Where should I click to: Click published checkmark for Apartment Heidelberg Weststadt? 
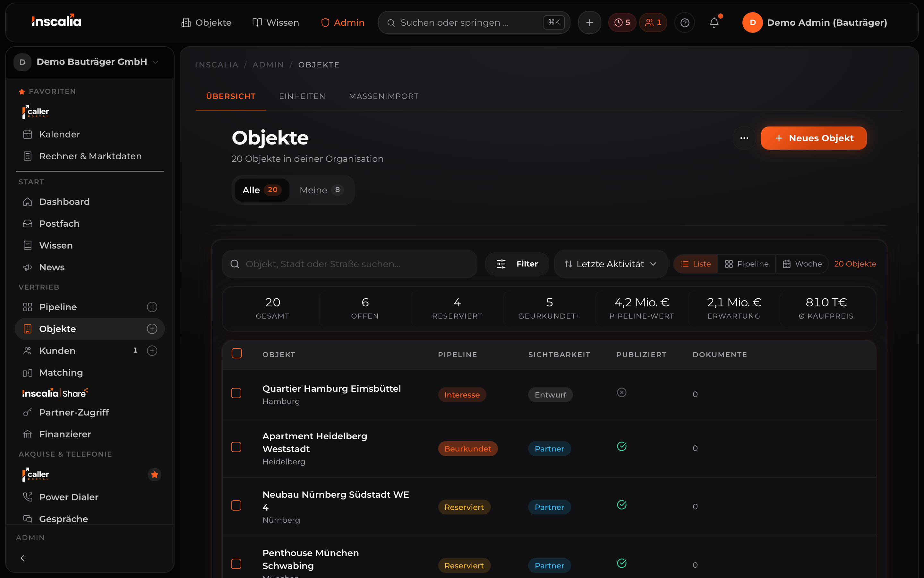click(621, 446)
